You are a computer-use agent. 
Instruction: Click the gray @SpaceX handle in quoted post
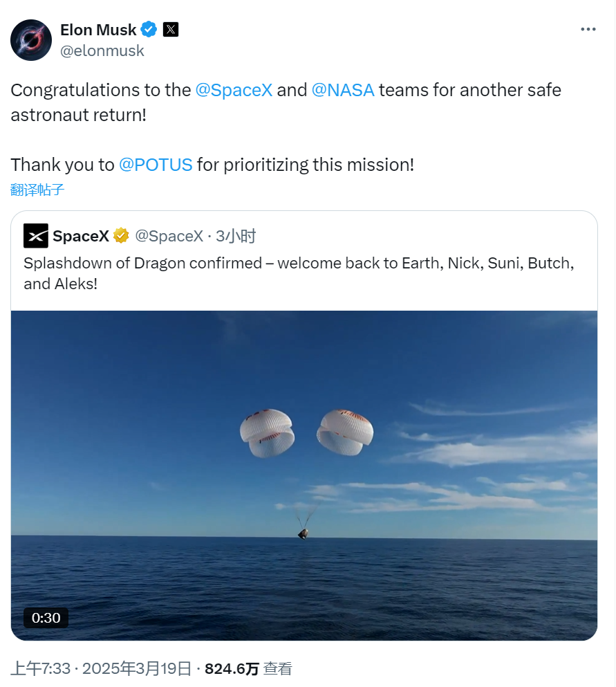click(169, 236)
